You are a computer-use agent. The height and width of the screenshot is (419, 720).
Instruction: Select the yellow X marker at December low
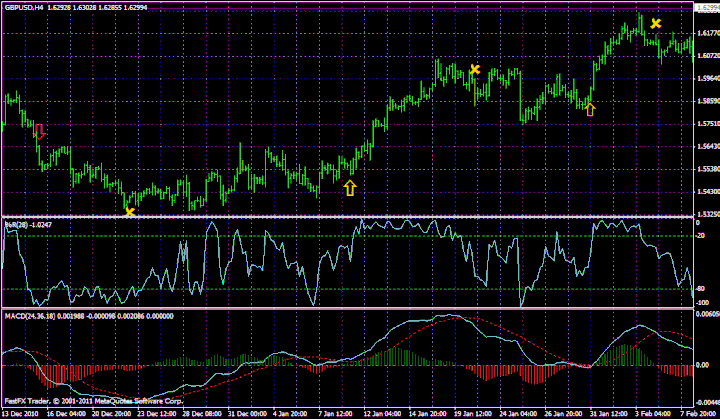[130, 212]
